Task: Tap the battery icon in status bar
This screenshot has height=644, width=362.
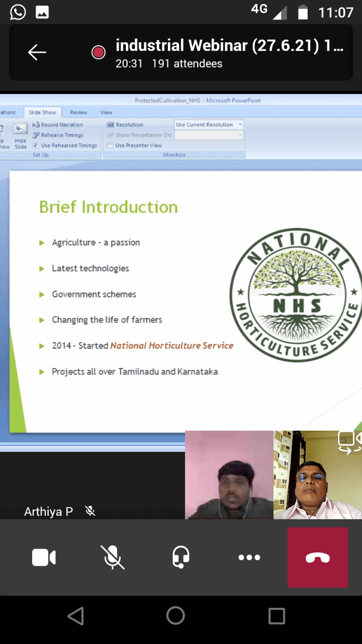Action: click(303, 12)
